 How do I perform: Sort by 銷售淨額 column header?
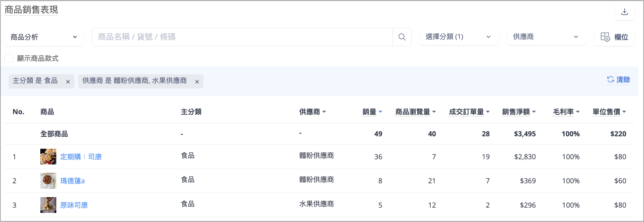(x=519, y=112)
